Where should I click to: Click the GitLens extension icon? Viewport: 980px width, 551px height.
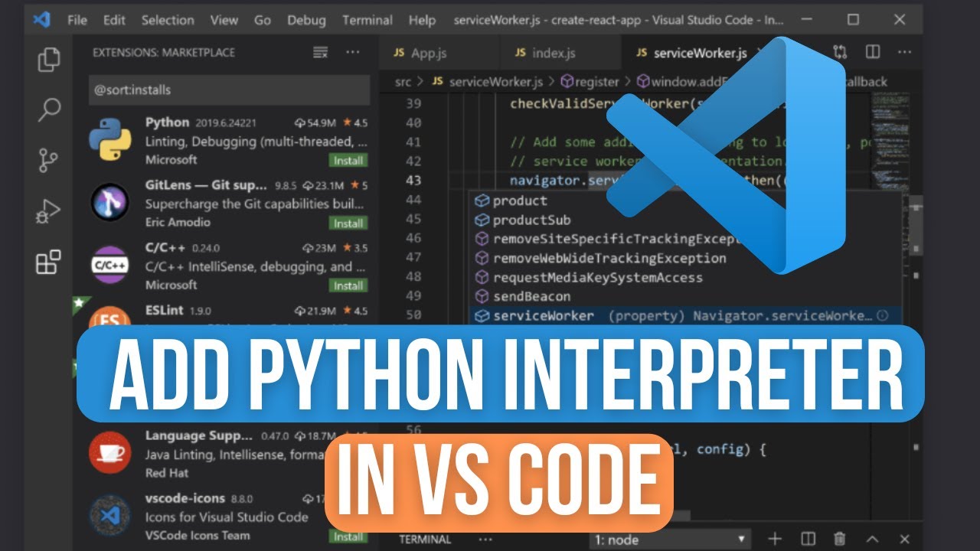pyautogui.click(x=110, y=202)
